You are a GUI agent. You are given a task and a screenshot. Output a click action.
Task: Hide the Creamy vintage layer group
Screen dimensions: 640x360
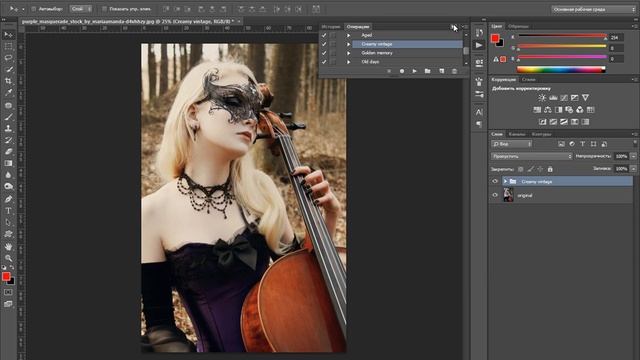click(x=495, y=181)
